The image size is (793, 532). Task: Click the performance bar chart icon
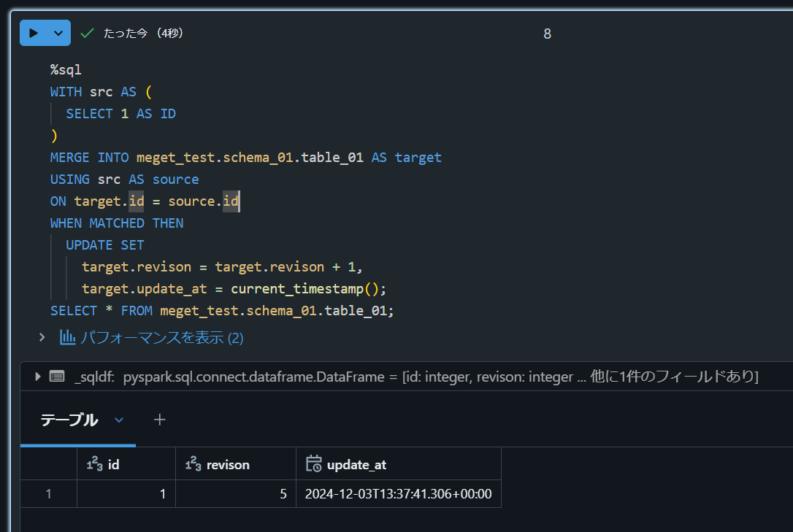(x=68, y=337)
